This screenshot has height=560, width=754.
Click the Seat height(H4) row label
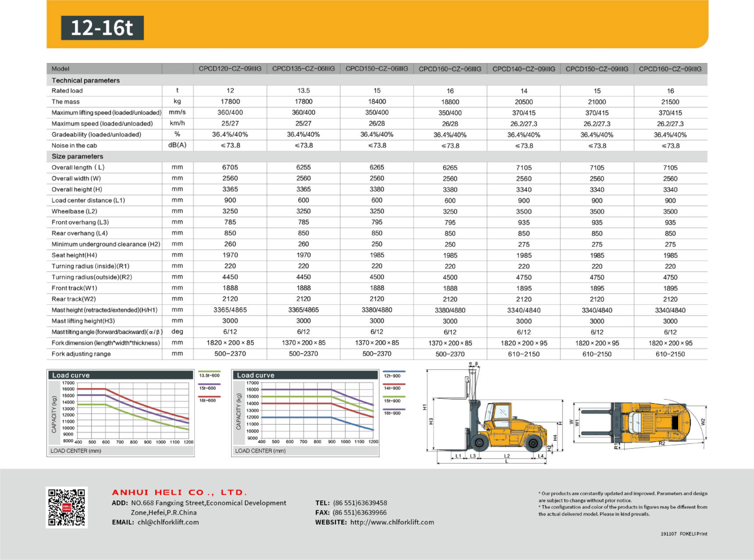tap(74, 255)
